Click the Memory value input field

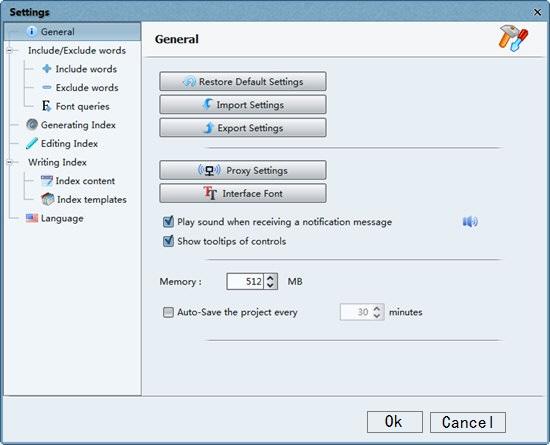tap(245, 281)
